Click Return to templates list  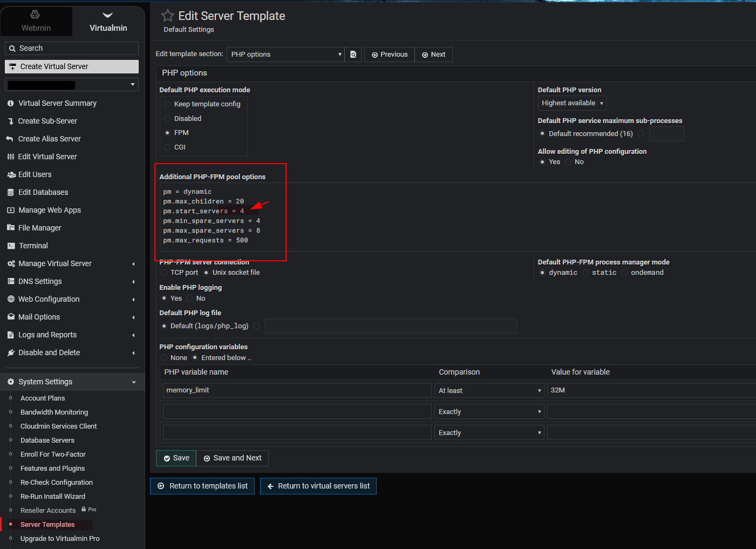click(202, 486)
